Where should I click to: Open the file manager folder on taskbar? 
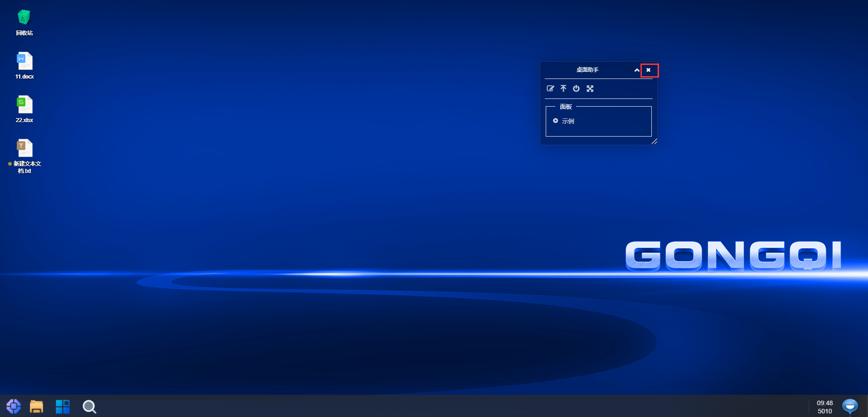(36, 406)
